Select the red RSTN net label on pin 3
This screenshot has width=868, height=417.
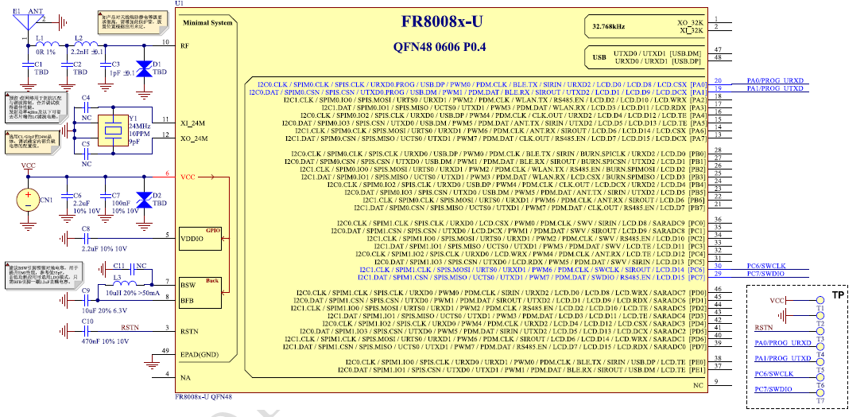(130, 327)
